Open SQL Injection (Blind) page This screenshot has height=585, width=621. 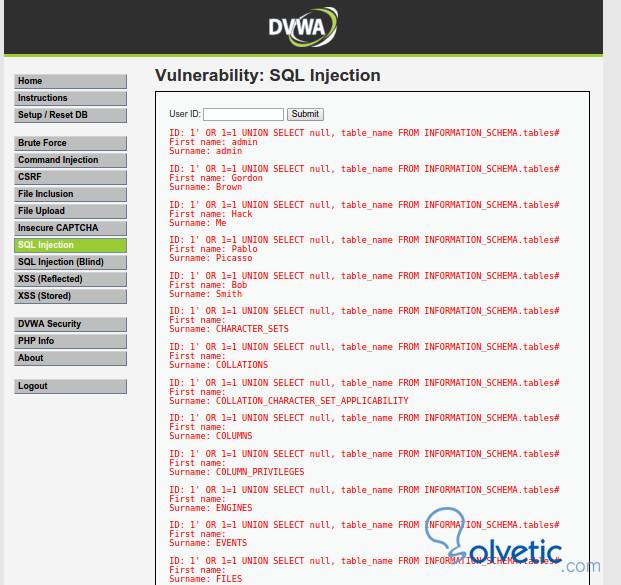click(70, 263)
